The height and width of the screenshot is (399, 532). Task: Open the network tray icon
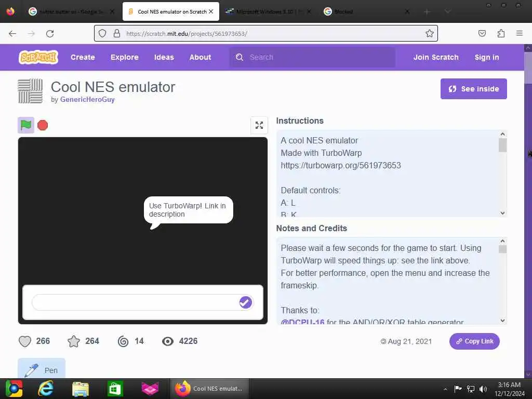click(471, 389)
